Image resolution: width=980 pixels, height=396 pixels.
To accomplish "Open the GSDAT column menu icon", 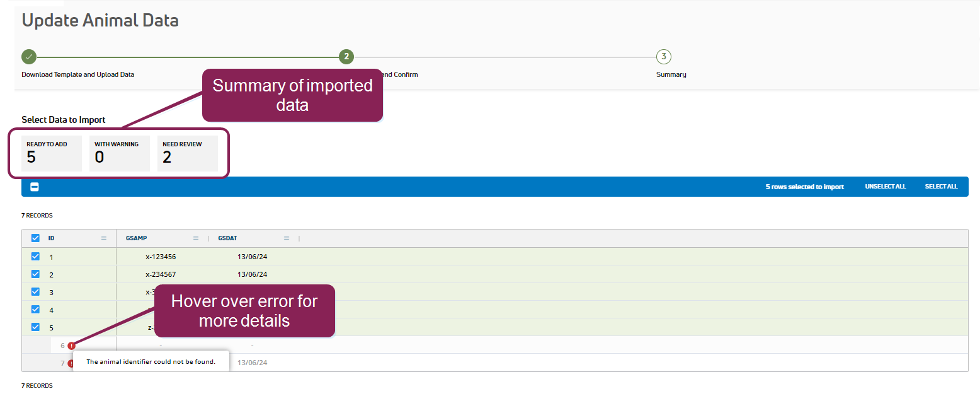I will tap(287, 238).
